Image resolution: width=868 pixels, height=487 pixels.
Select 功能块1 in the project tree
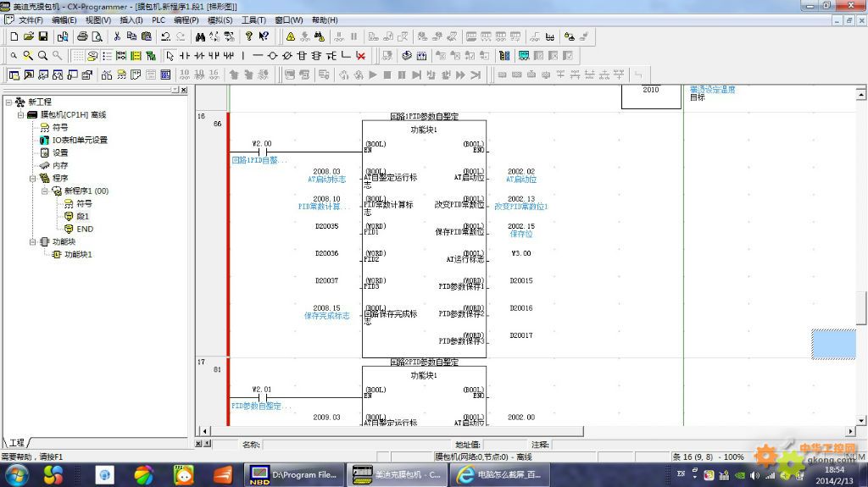[x=78, y=255]
